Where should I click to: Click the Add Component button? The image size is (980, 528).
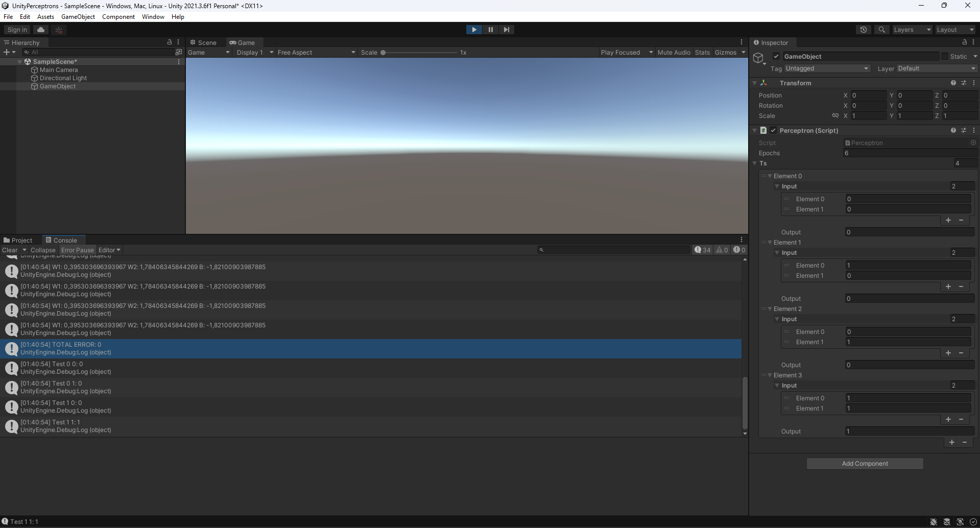pos(865,463)
